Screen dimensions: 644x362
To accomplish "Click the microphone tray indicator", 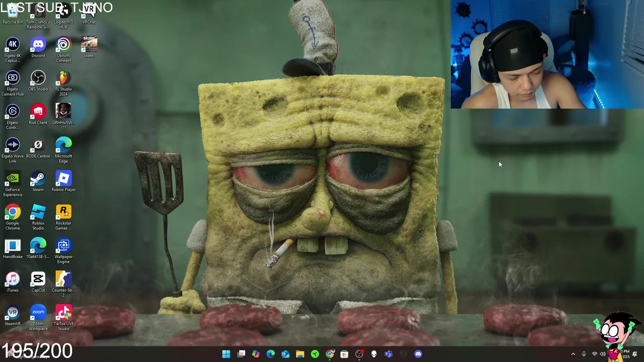I will point(584,354).
